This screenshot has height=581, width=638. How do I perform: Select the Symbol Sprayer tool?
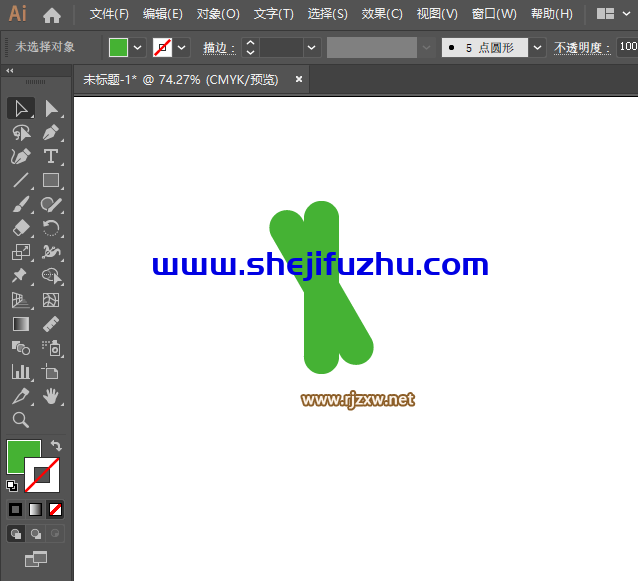click(51, 348)
